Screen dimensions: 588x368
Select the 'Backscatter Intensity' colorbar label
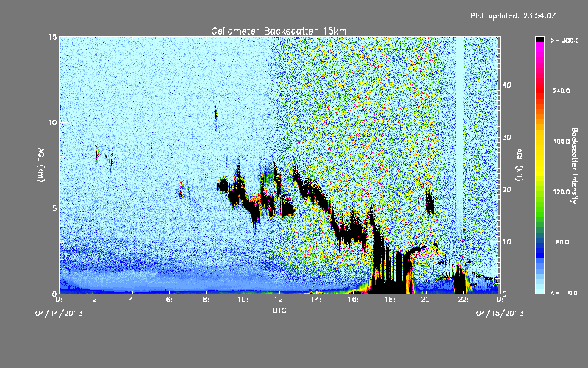(574, 166)
